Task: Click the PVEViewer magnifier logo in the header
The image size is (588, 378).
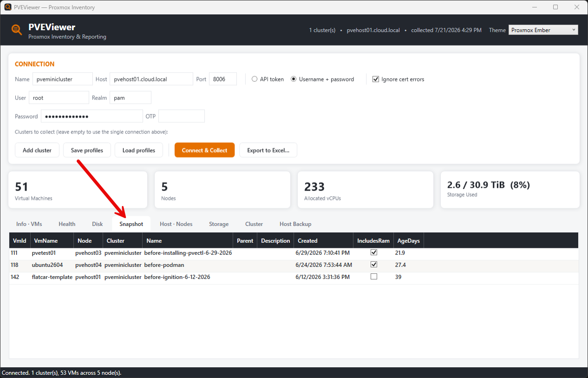Action: click(x=17, y=30)
